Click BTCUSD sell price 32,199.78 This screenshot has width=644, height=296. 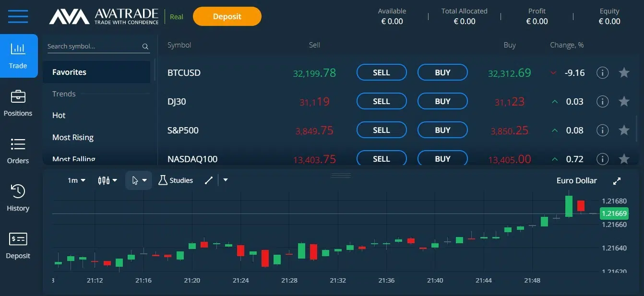coord(314,73)
